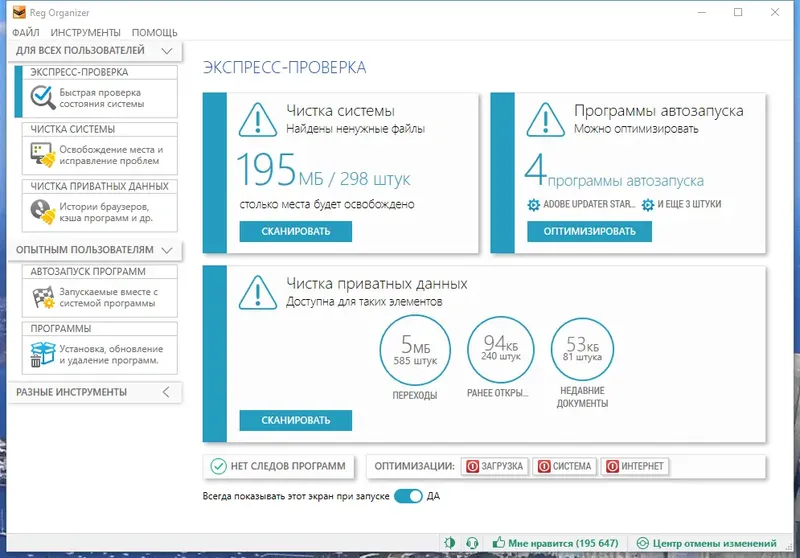Collapse the ОПЫТНЫМ ПОЛЬЗОВАТЕЛЯМ section chevron
The height and width of the screenshot is (558, 800).
pyautogui.click(x=166, y=250)
